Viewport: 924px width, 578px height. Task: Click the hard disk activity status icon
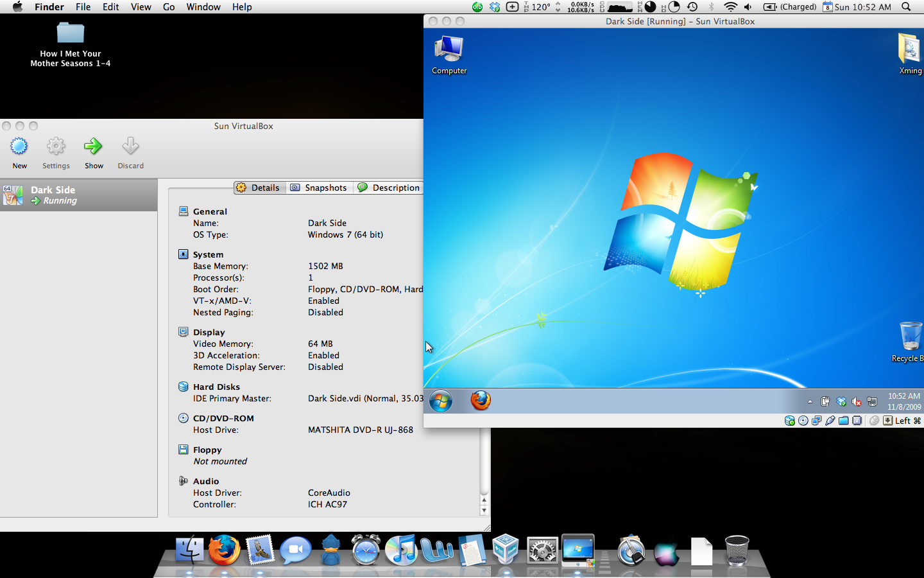(790, 421)
